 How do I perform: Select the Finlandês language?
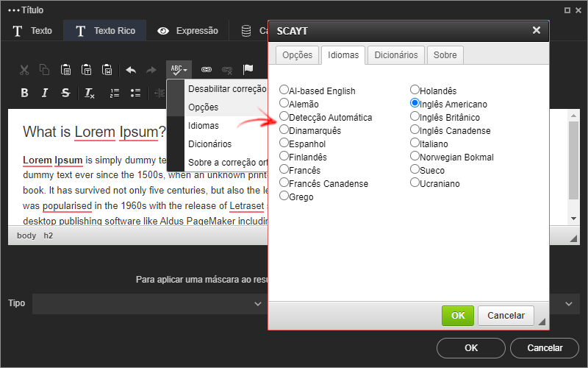(x=284, y=156)
